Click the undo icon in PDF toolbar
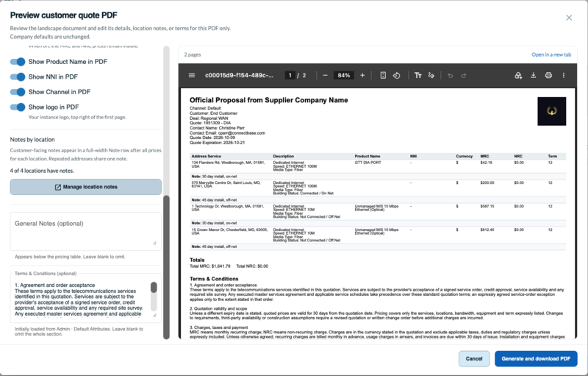The image size is (588, 376). pos(451,76)
